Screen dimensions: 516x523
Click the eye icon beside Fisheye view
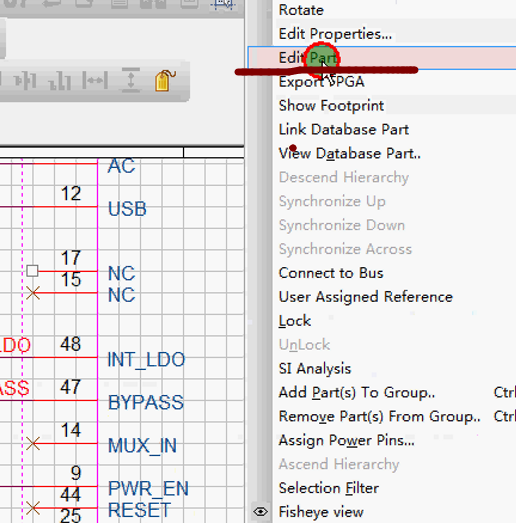click(261, 512)
